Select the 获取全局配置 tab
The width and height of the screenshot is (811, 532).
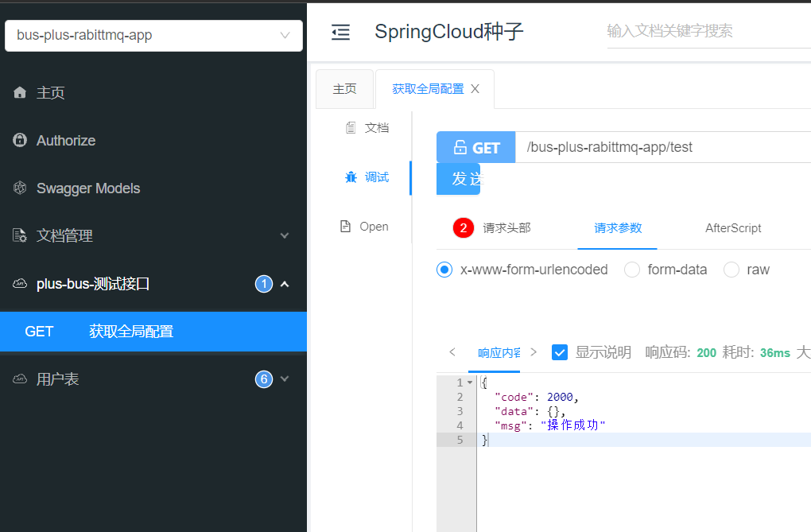(x=428, y=89)
